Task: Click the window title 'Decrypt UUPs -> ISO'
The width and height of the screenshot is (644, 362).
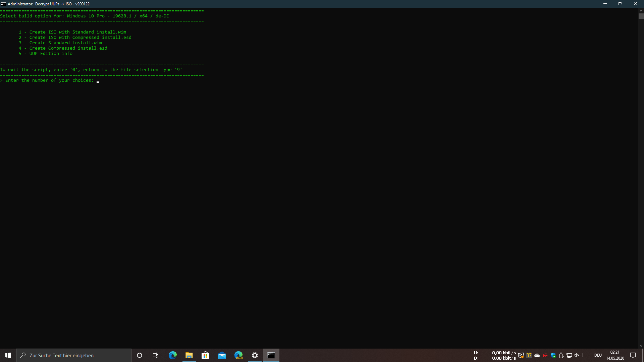Action: [x=53, y=4]
